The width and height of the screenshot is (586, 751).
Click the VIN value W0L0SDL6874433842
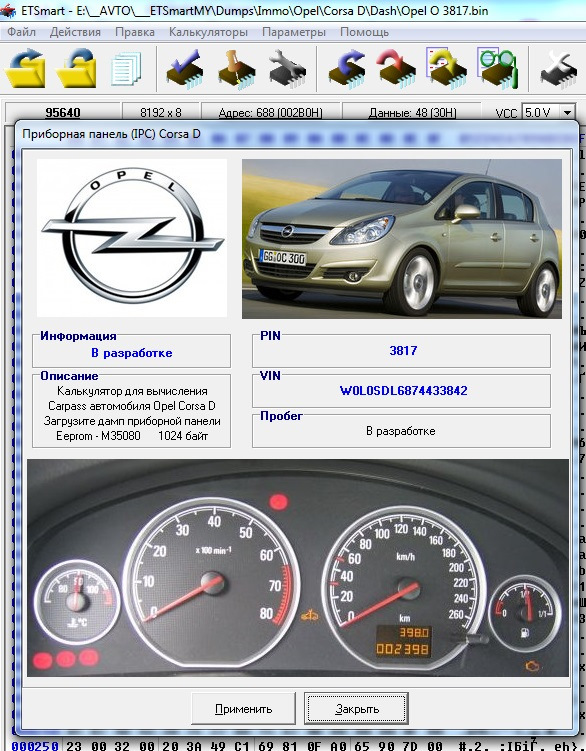(x=403, y=391)
